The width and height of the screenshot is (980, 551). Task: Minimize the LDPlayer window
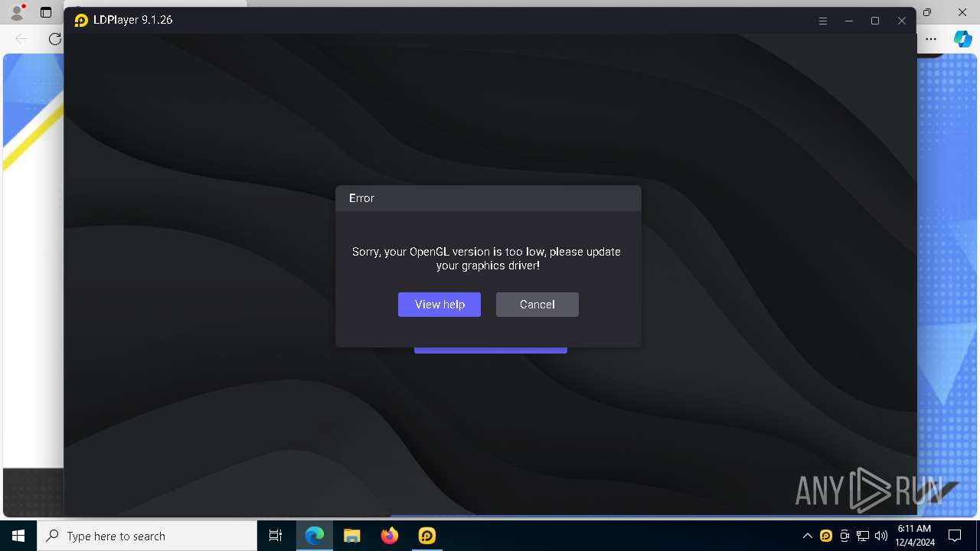[849, 21]
